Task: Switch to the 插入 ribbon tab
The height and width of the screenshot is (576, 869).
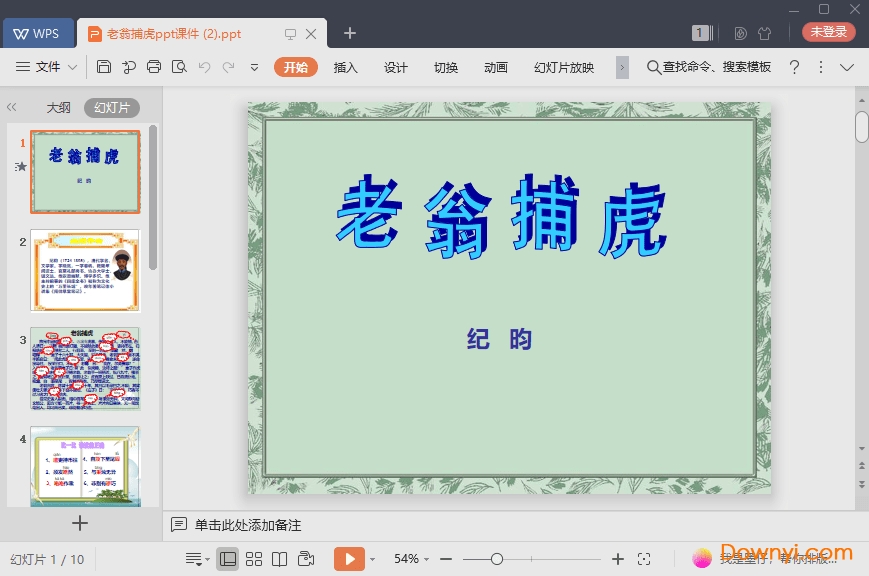Action: [345, 68]
